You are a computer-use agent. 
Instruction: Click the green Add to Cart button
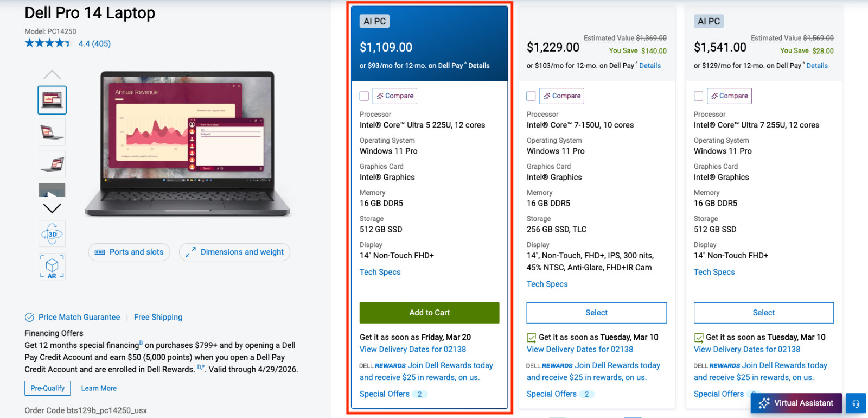429,313
